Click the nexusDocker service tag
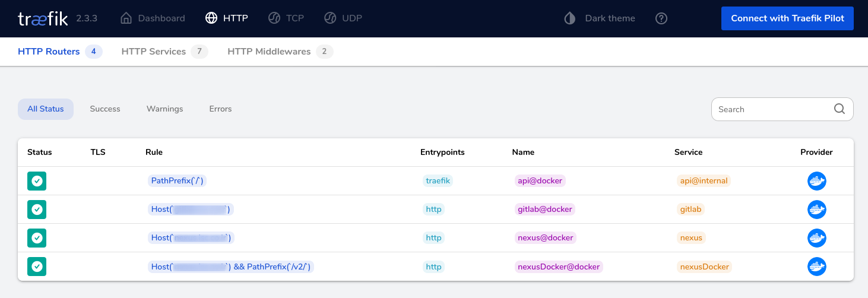The image size is (868, 298). [704, 267]
